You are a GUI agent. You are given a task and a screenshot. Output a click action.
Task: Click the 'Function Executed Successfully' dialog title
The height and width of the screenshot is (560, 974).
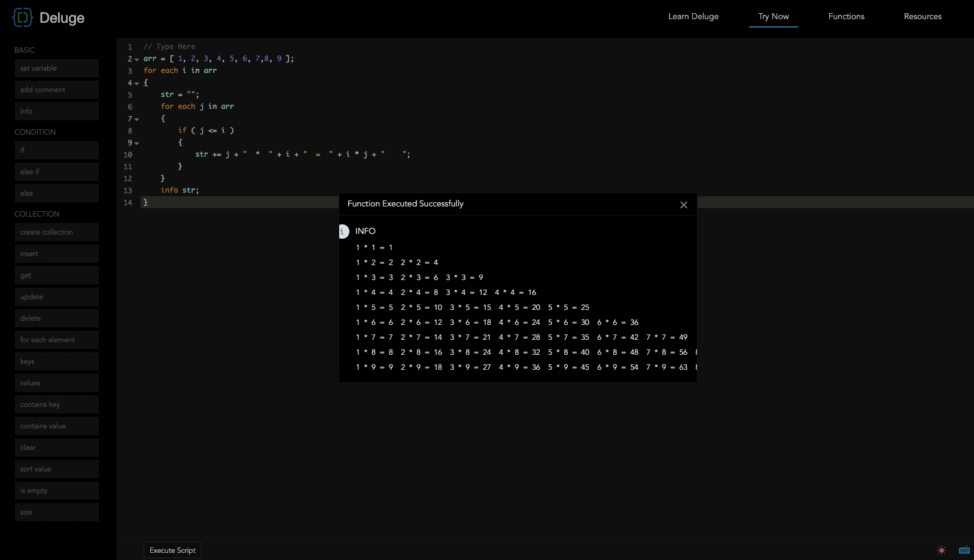pyautogui.click(x=406, y=204)
